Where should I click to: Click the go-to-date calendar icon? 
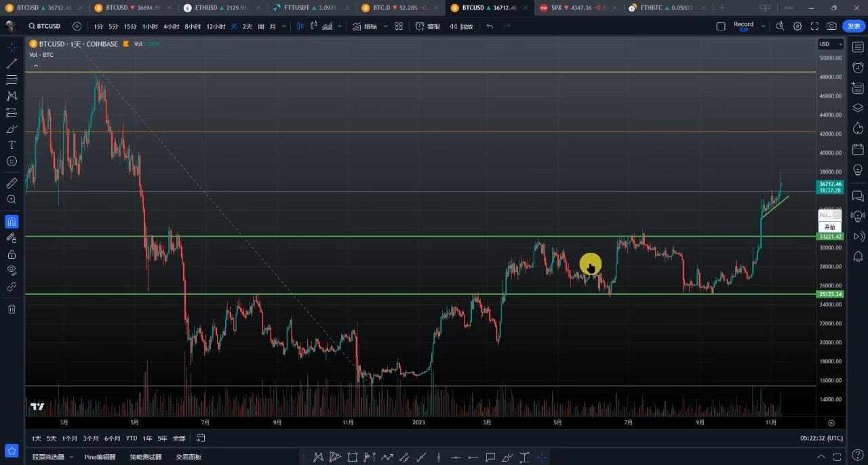tap(201, 439)
